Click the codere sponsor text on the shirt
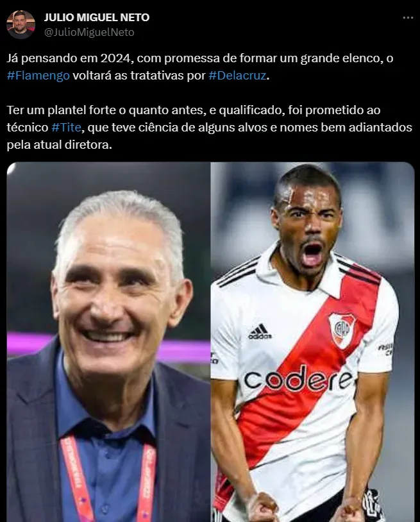 (298, 379)
